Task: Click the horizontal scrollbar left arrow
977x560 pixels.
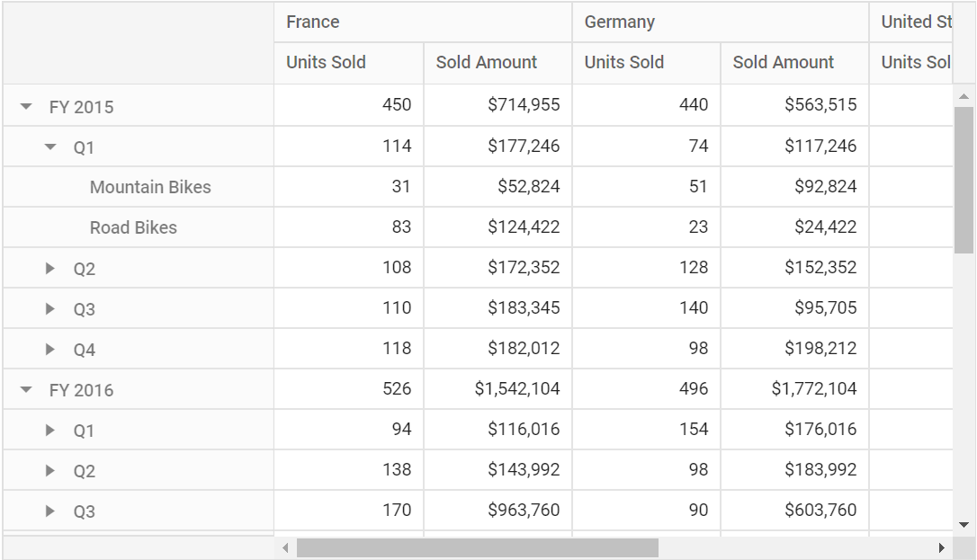Action: pyautogui.click(x=285, y=548)
